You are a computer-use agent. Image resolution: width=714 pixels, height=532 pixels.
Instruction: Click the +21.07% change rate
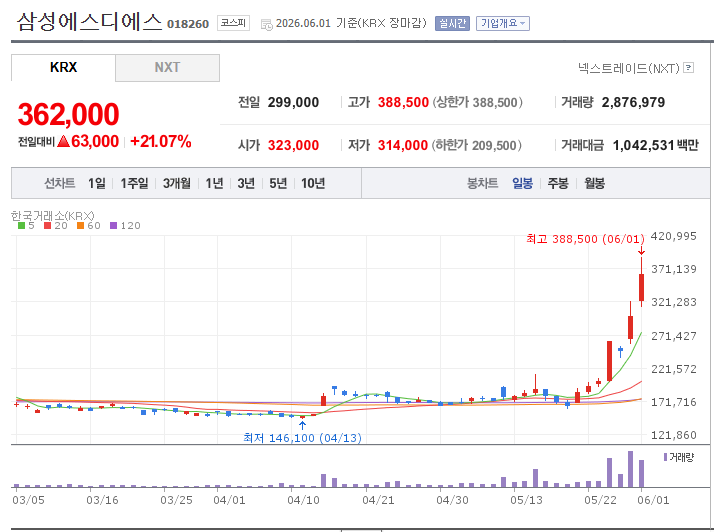click(160, 141)
